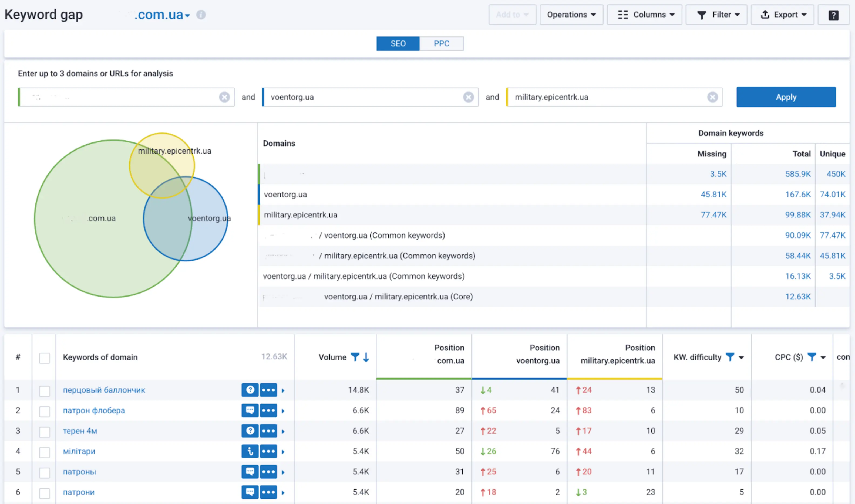The width and height of the screenshot is (855, 504).
Task: Check the box for патроны
Action: pyautogui.click(x=45, y=472)
